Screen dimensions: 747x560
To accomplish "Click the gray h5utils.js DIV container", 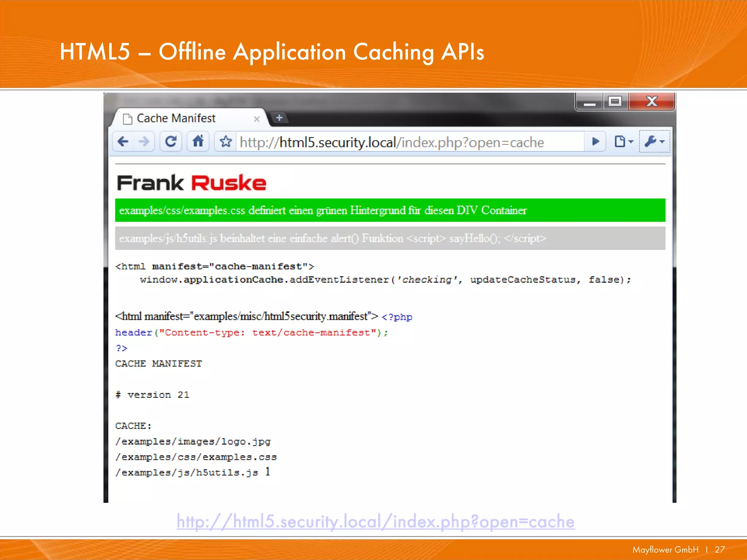I will click(x=390, y=238).
